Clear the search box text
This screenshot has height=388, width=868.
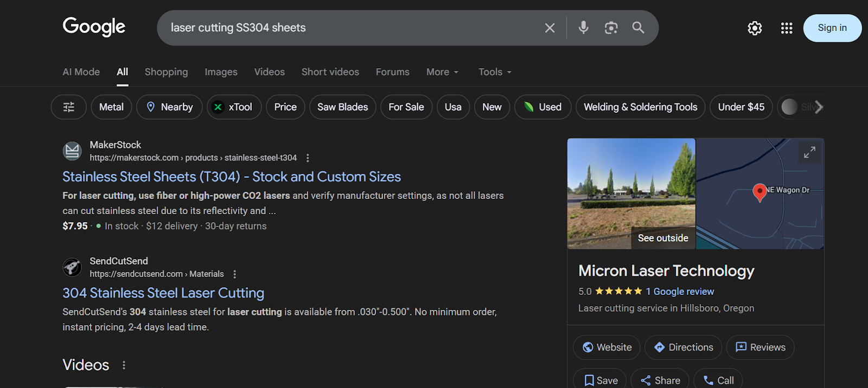coord(550,28)
